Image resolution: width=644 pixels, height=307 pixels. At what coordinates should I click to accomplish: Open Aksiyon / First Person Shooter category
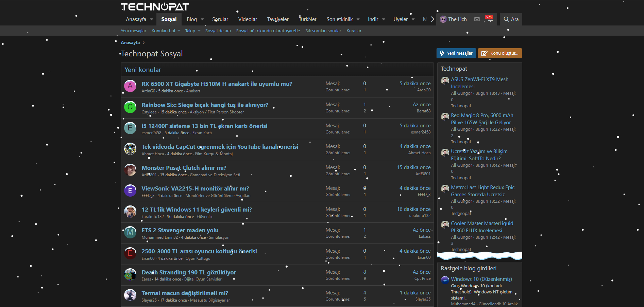[217, 112]
